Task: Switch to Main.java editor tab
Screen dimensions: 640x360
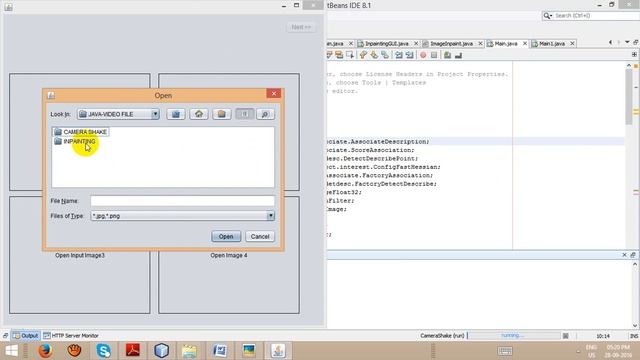Action: click(x=506, y=43)
